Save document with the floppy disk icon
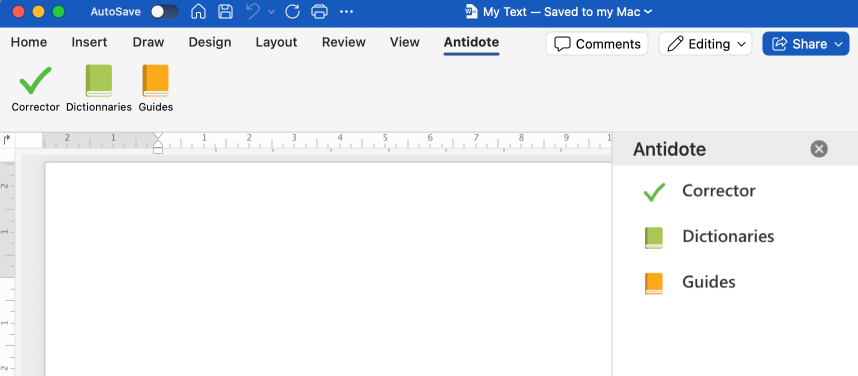This screenshot has width=858, height=376. tap(225, 11)
